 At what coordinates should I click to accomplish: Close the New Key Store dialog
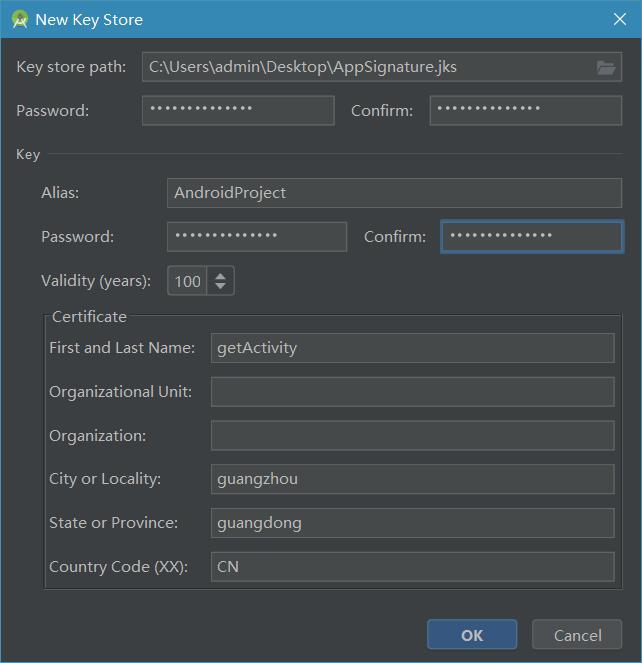619,19
